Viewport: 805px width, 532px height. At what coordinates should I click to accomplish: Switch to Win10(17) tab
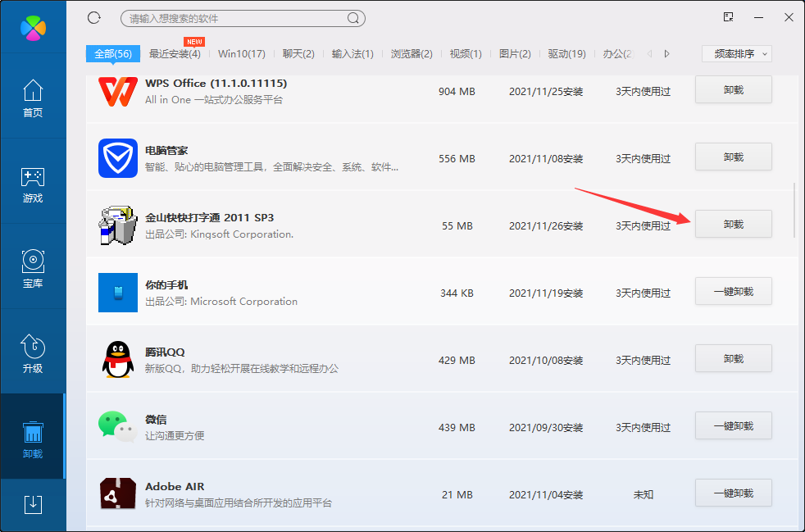click(241, 54)
